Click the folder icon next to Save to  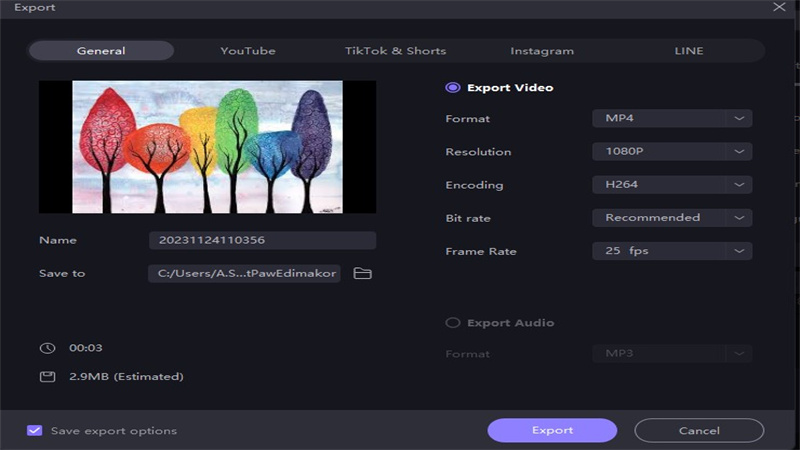[362, 273]
